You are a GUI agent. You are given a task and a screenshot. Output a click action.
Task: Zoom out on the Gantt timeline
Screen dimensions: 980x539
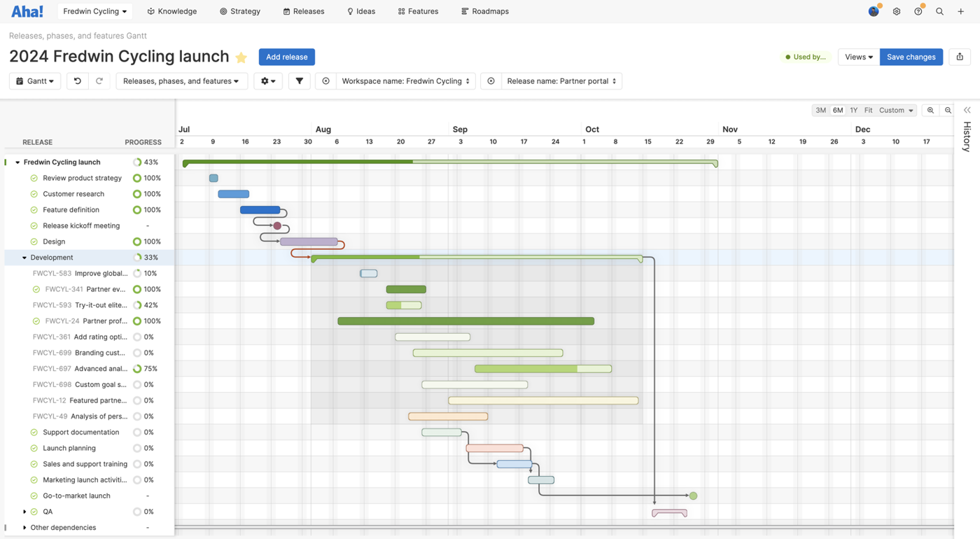point(948,111)
